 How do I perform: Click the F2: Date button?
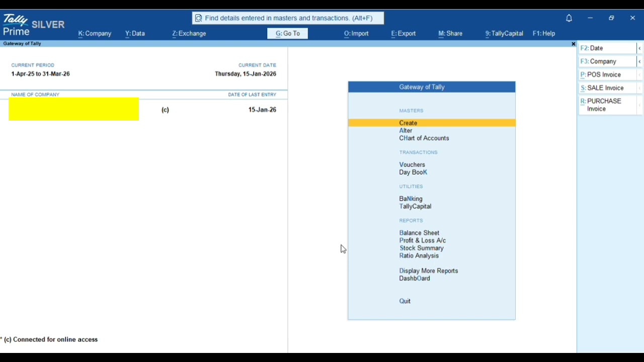tap(607, 48)
